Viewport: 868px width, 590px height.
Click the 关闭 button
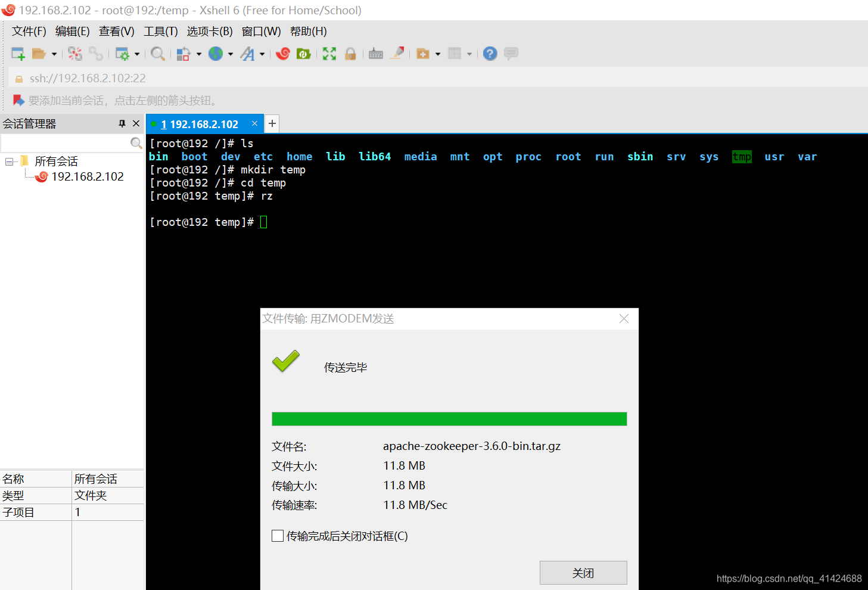click(583, 573)
